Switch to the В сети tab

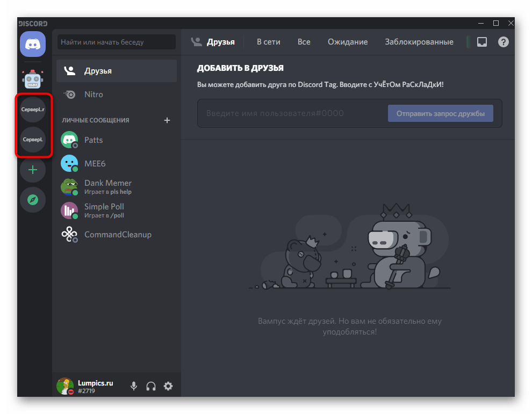(268, 42)
